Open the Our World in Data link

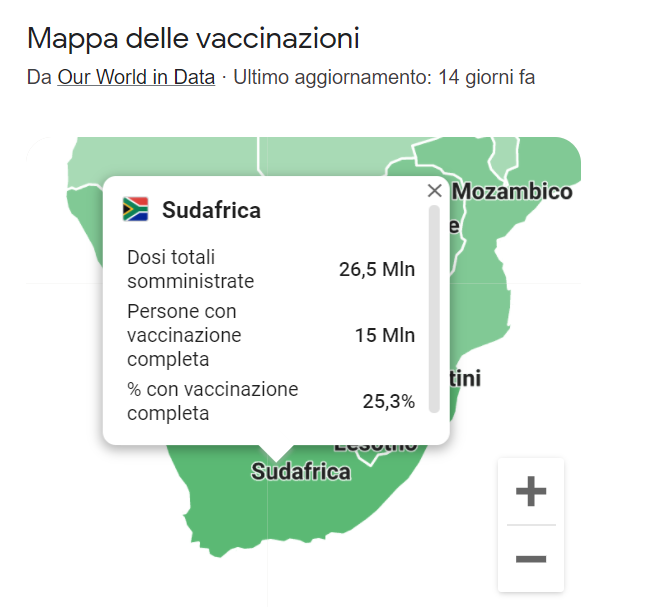[x=136, y=77]
